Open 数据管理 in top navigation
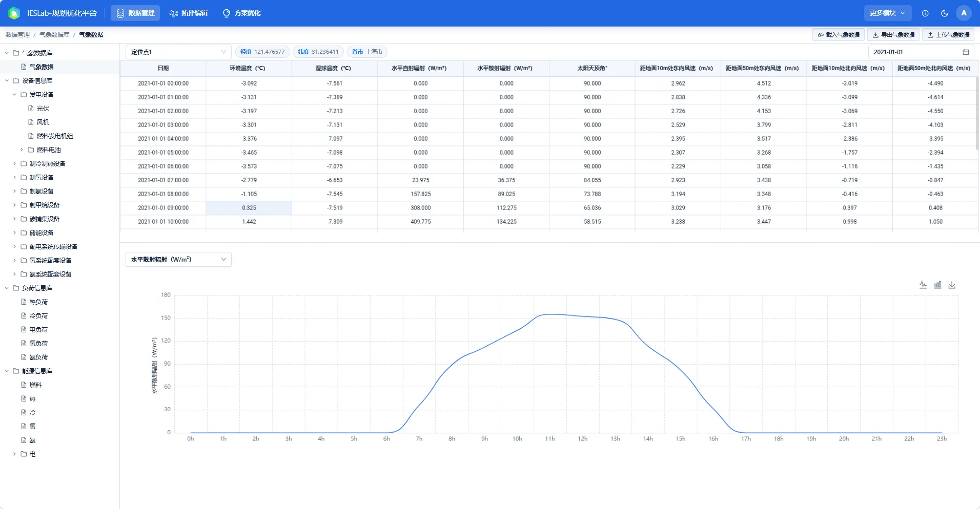Image resolution: width=980 pixels, height=509 pixels. 135,13
